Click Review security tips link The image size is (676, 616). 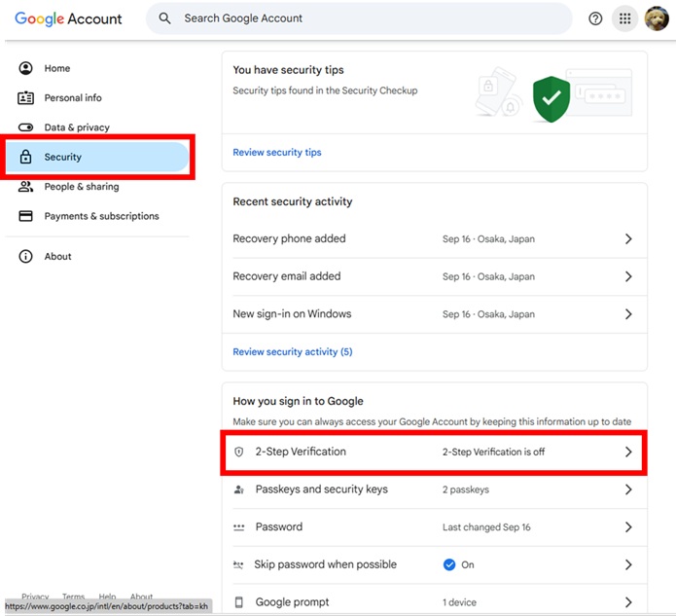coord(277,153)
